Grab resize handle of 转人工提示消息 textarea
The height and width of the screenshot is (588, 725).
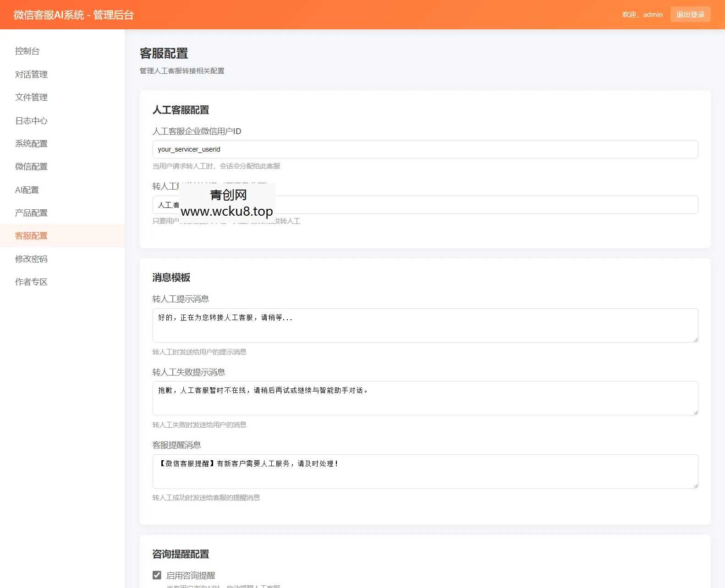click(695, 339)
